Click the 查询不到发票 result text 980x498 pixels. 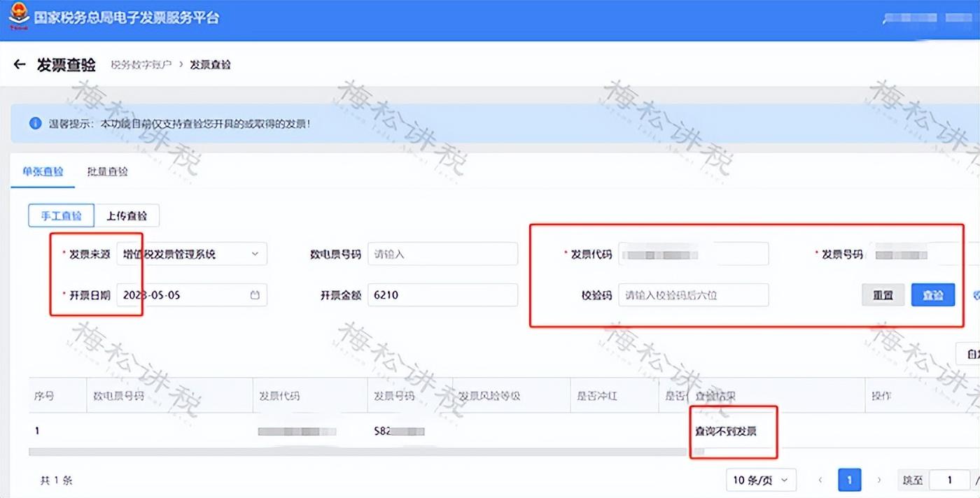point(725,431)
